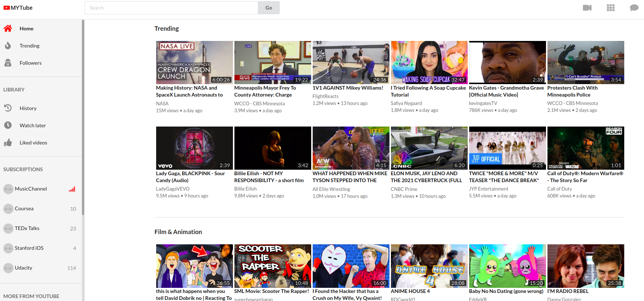
Task: Click the TEDx Talks channel avatar
Action: [8, 228]
